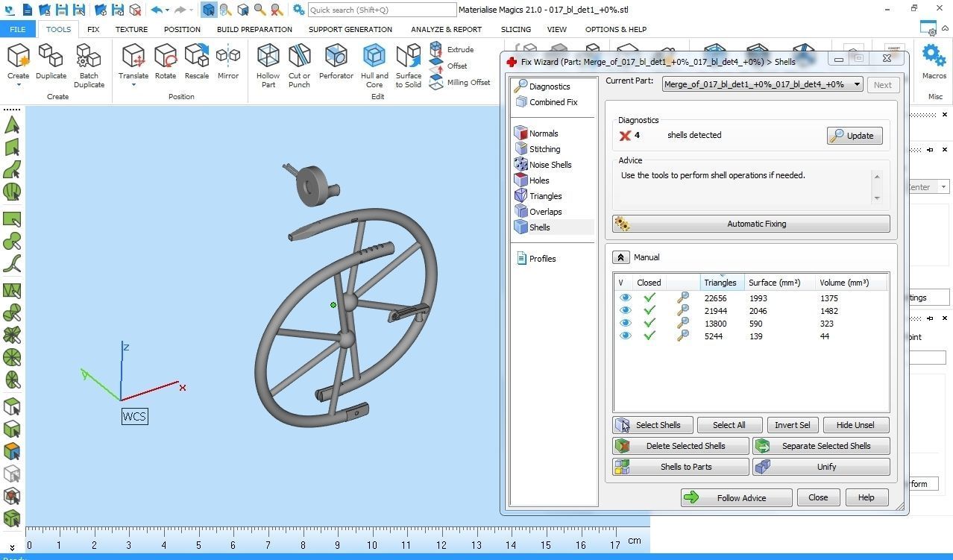The width and height of the screenshot is (953, 560).
Task: Hide shell with 5244 triangles
Action: pos(625,336)
